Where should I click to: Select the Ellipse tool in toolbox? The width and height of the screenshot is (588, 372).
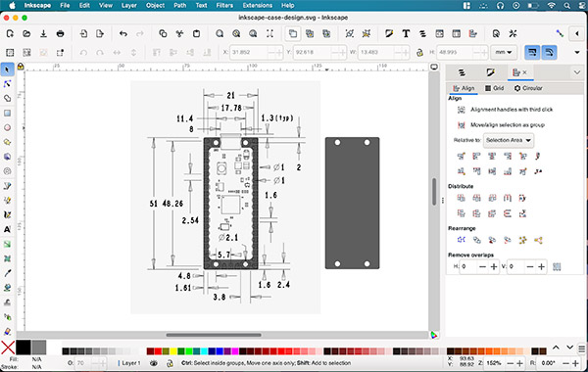[x=7, y=127]
